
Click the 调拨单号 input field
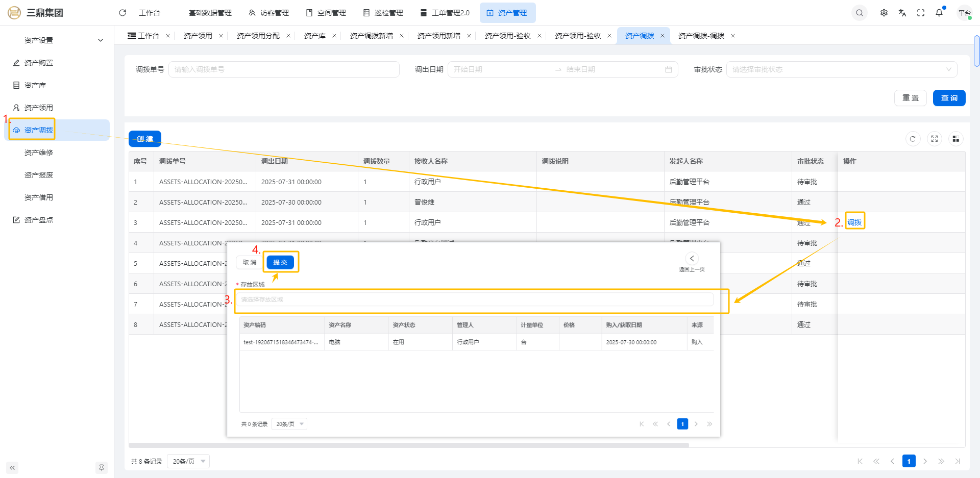click(284, 69)
